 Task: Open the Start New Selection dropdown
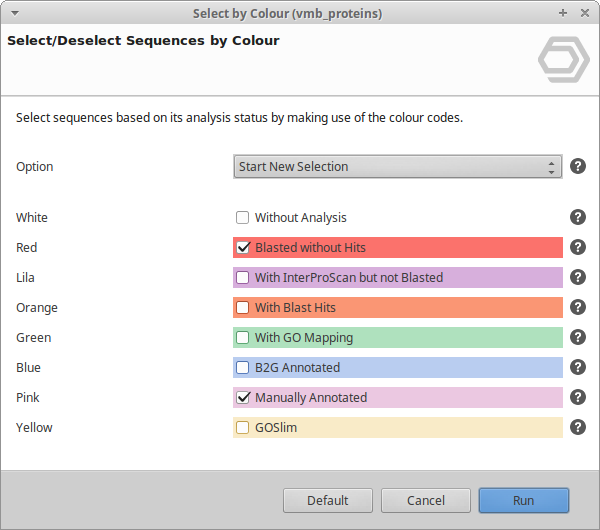[x=397, y=167]
